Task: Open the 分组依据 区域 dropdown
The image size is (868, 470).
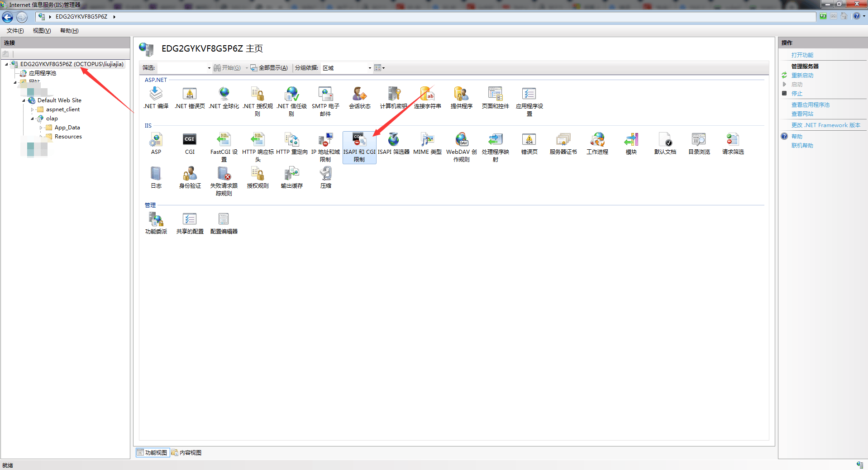Action: 347,68
